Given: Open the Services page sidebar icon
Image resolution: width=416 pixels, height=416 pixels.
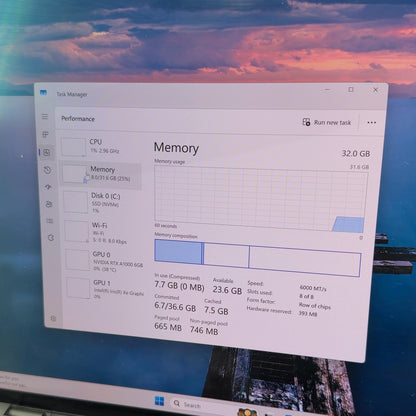Looking at the screenshot, I should pos(51,238).
